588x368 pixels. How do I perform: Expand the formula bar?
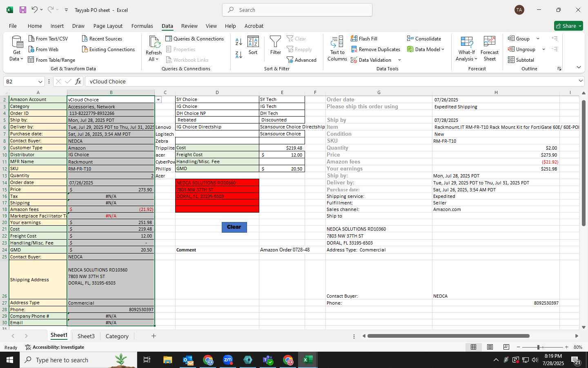(581, 81)
